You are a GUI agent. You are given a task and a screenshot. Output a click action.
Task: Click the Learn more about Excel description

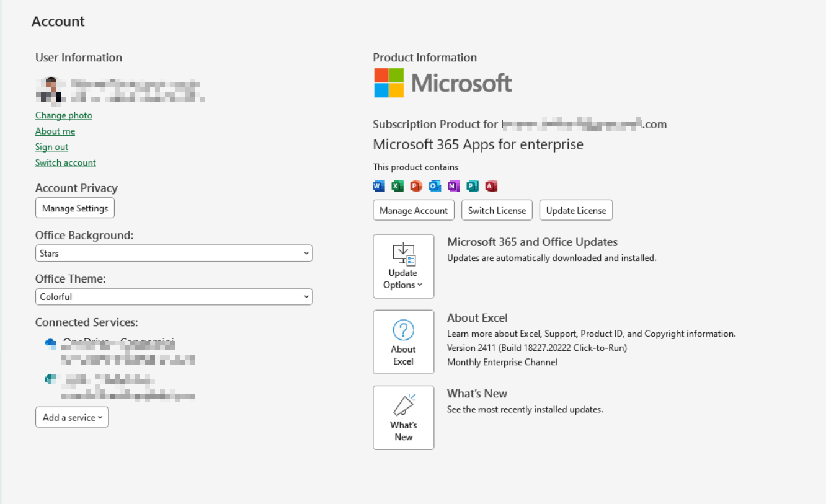(592, 334)
